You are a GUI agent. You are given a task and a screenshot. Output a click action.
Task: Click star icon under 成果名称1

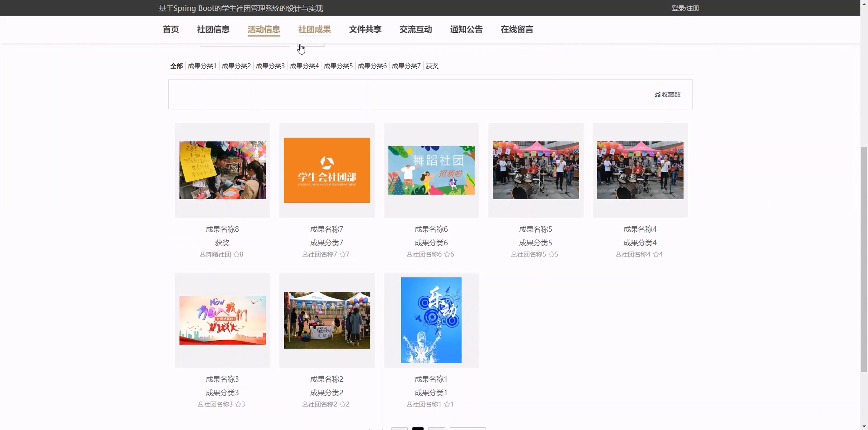click(x=447, y=404)
